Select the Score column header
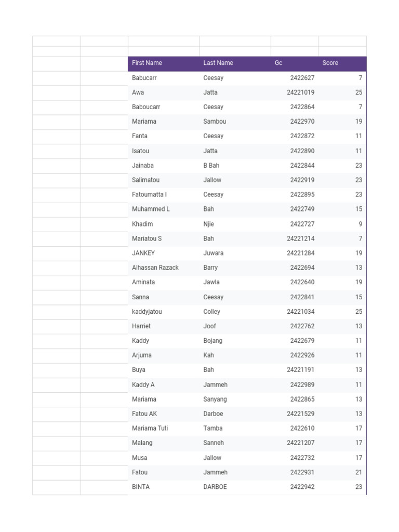 coord(342,63)
